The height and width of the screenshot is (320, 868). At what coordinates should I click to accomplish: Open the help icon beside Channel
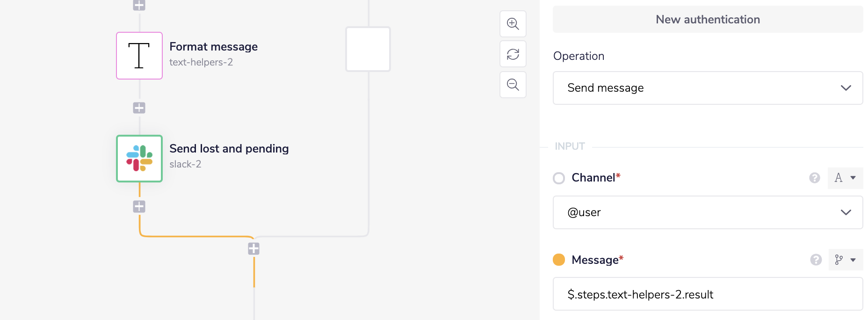[815, 178]
